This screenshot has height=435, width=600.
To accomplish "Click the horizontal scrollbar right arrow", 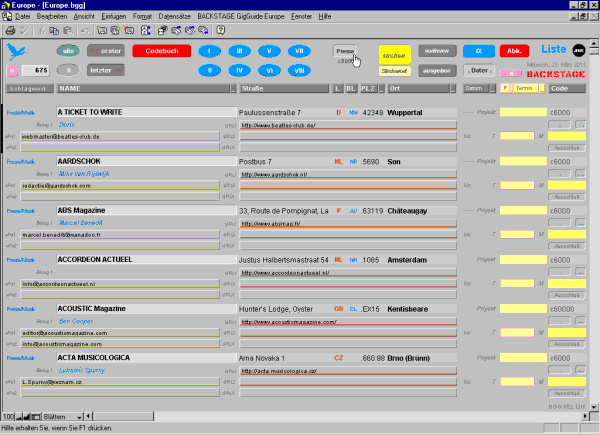I will 585,416.
